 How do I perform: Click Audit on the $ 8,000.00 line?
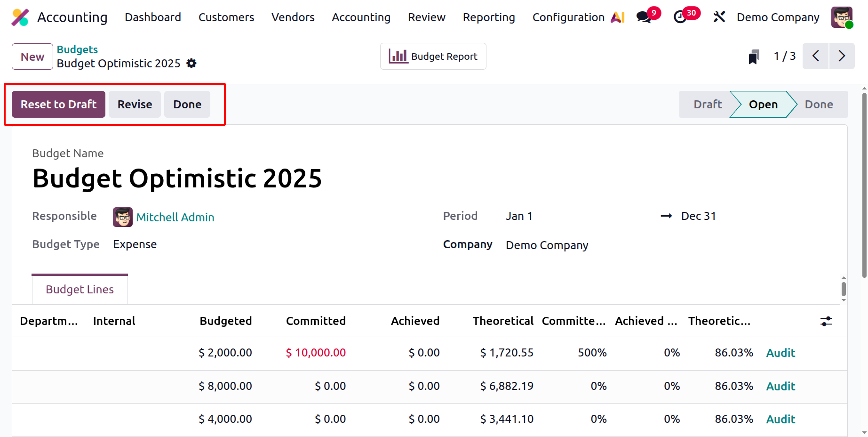tap(780, 386)
